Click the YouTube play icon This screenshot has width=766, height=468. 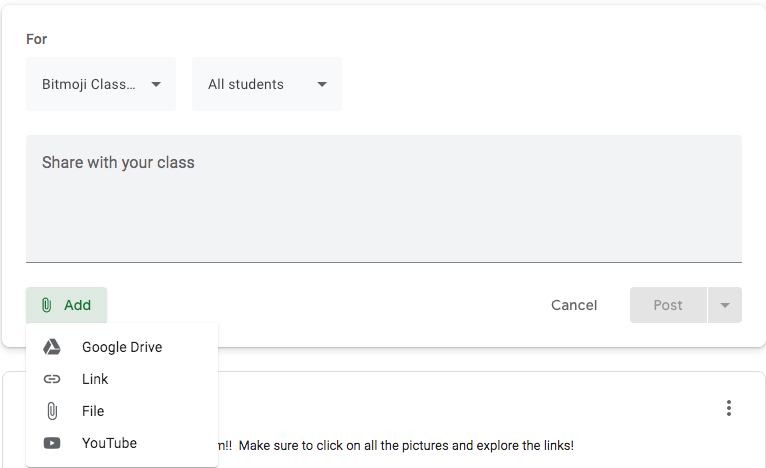[52, 443]
